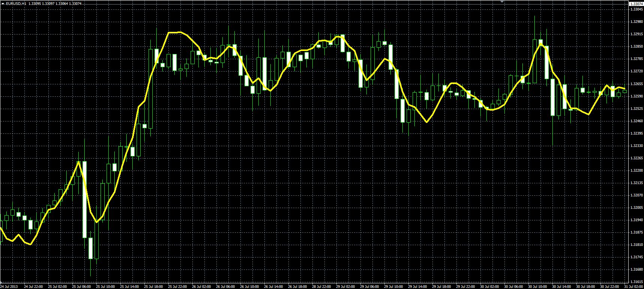Click the gray chart shift triangle marker

pos(502,2)
